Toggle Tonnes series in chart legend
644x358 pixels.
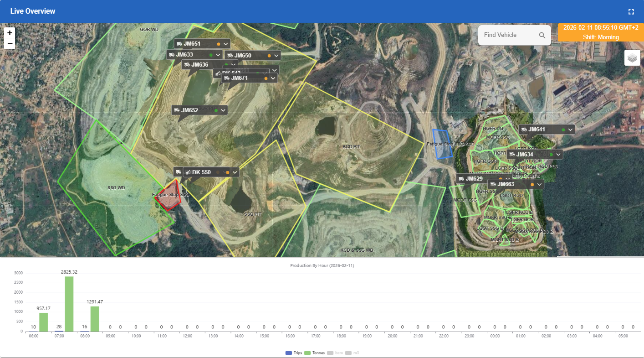tap(314, 353)
